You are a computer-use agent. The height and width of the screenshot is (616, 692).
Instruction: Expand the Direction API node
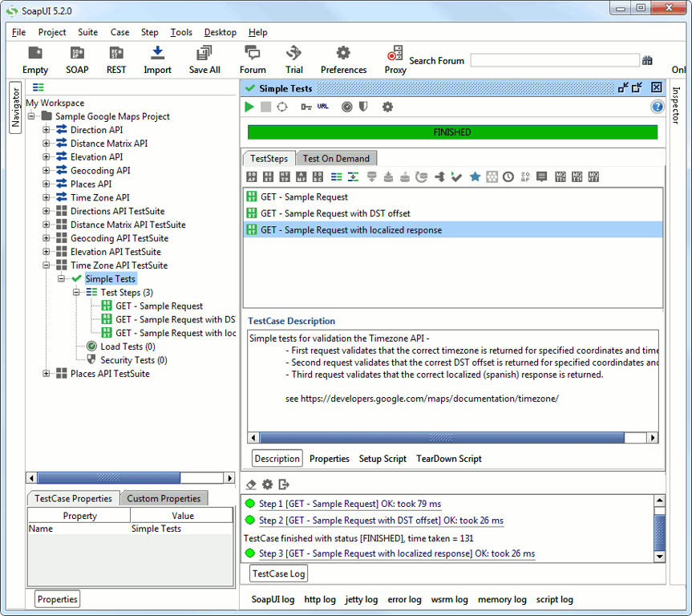click(x=46, y=130)
